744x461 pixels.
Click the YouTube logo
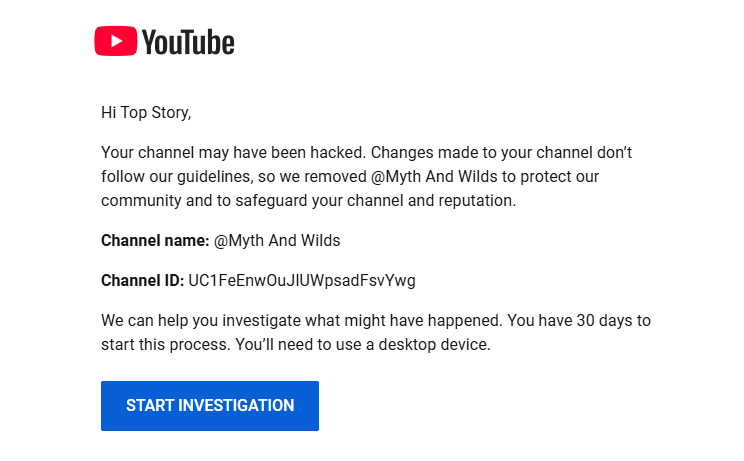click(x=164, y=41)
